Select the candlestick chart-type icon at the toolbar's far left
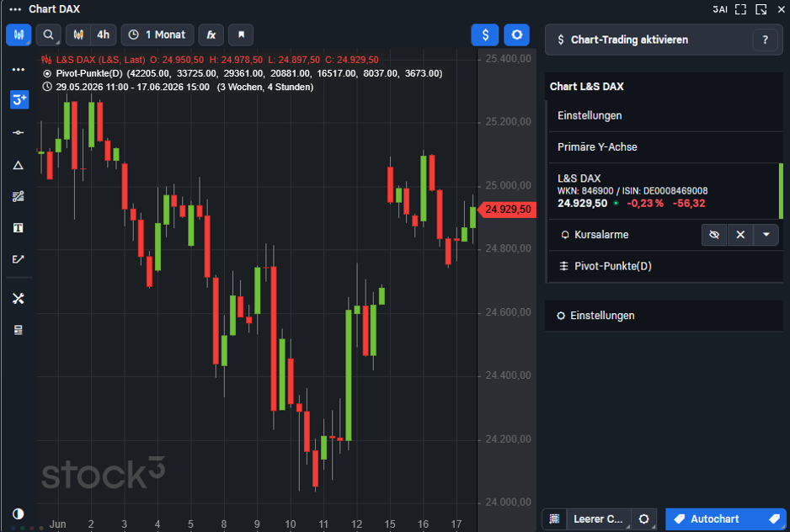The height and width of the screenshot is (532, 790). point(19,35)
